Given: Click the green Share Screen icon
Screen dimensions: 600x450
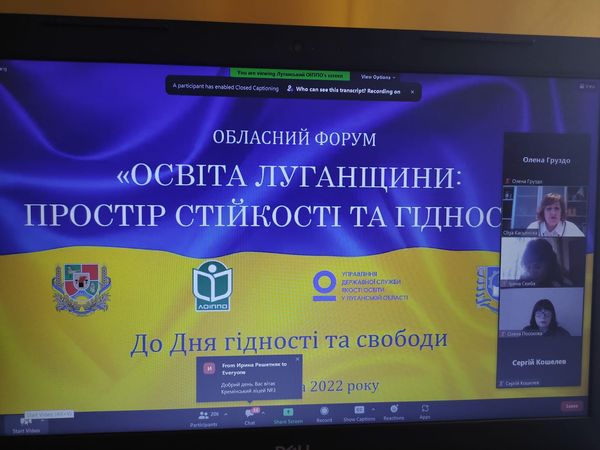Looking at the screenshot, I should 288,412.
